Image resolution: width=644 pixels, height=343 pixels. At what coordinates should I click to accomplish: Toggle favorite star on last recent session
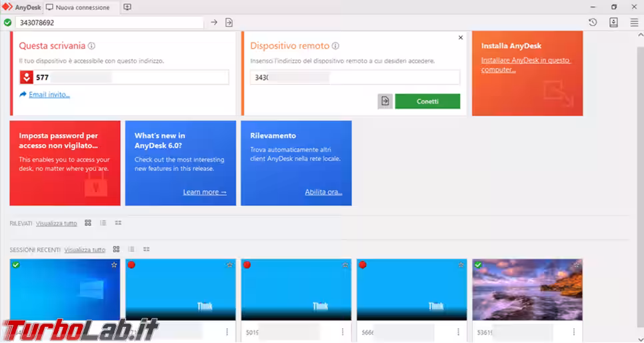coord(577,265)
